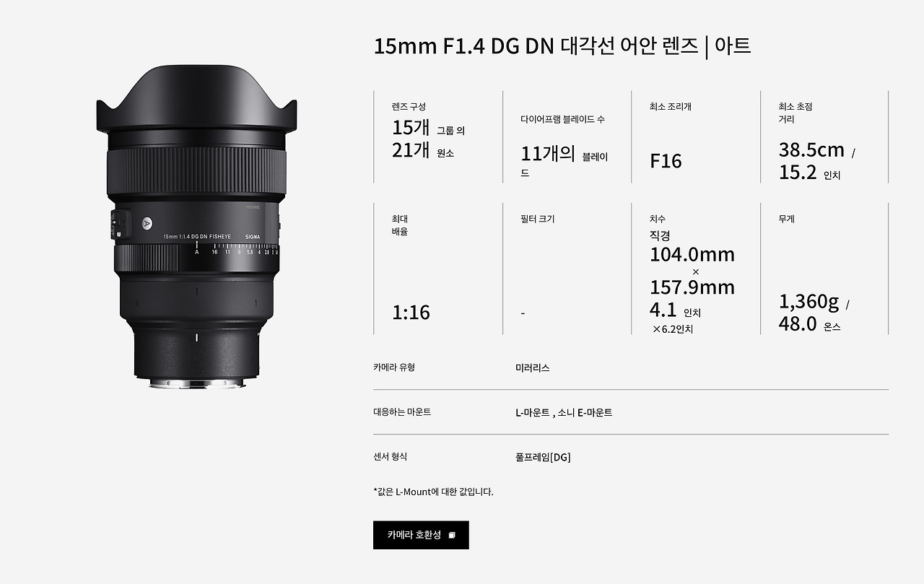Click the 센서 형식 row label
Image resolution: width=924 pixels, height=584 pixels.
point(391,457)
